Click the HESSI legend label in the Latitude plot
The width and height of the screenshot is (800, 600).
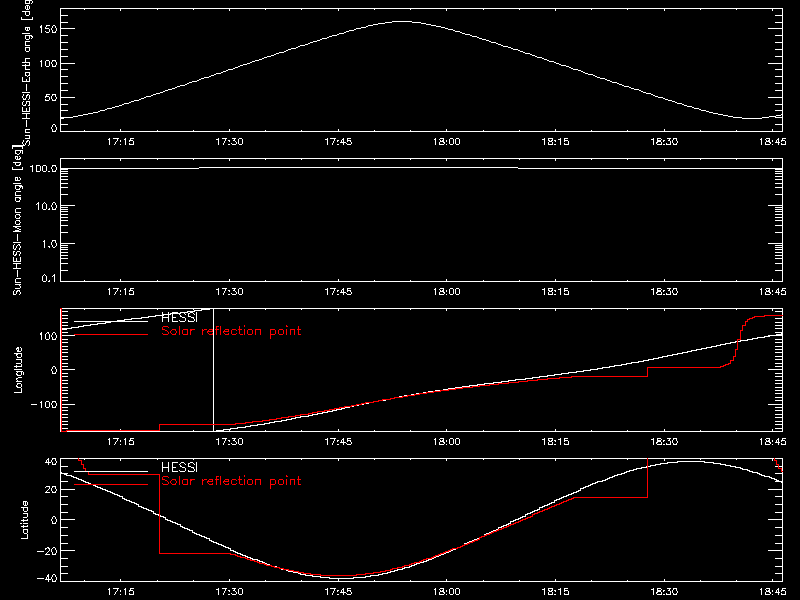(179, 467)
